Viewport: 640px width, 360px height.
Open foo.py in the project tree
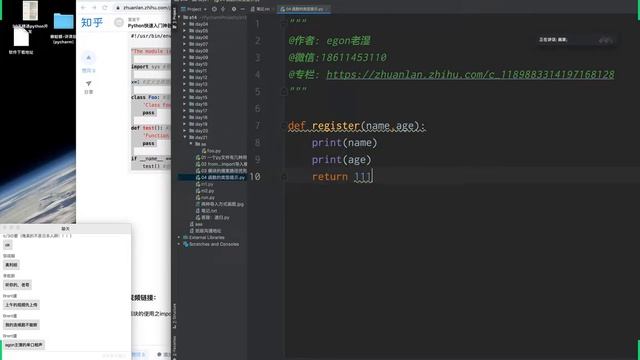pyautogui.click(x=211, y=151)
